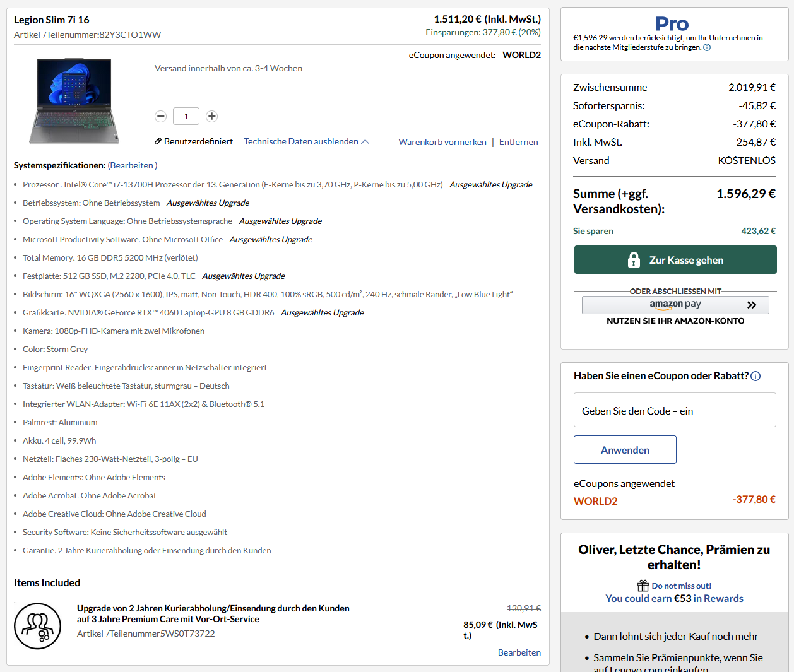The width and height of the screenshot is (794, 672).
Task: Click the Summe total 1.596,29 € value
Action: point(746,194)
